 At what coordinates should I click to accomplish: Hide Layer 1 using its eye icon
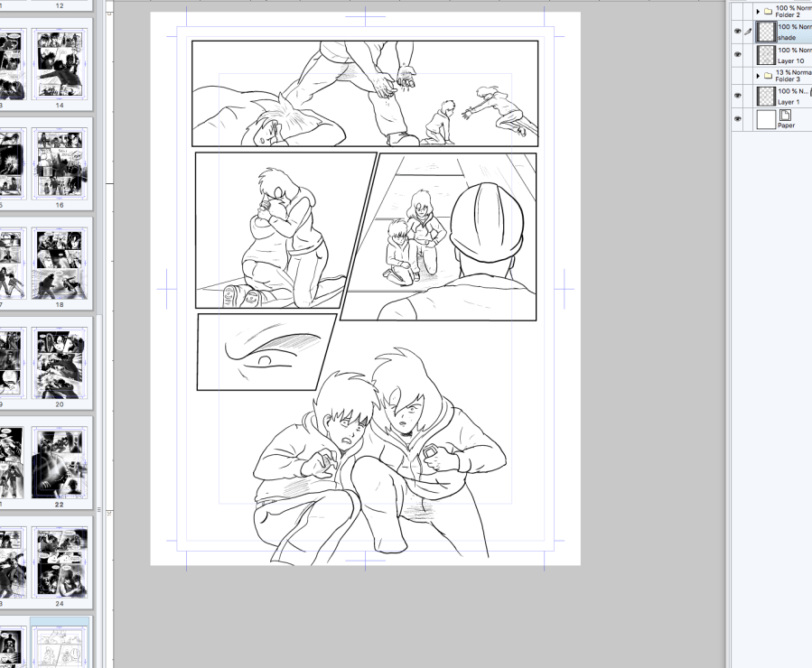tap(738, 96)
